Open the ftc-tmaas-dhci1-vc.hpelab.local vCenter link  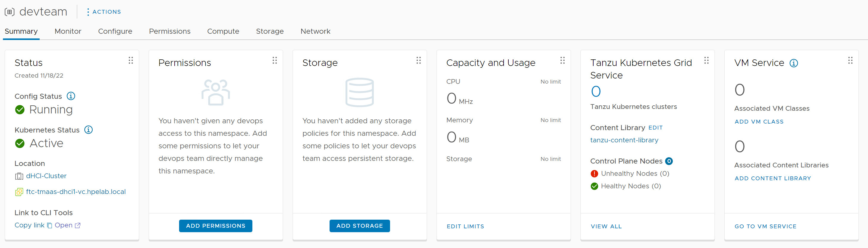coord(75,192)
